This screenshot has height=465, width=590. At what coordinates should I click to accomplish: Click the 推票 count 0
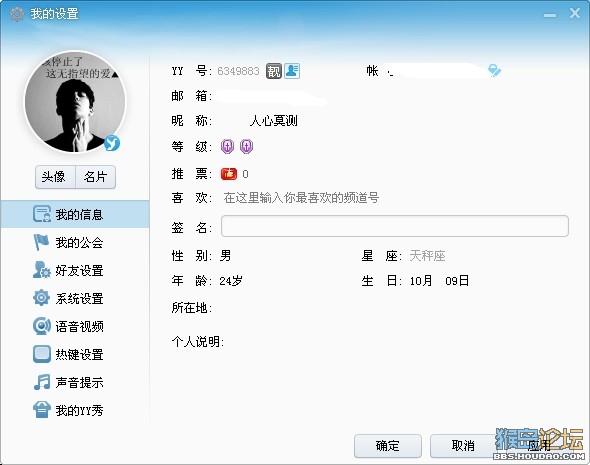[x=245, y=174]
